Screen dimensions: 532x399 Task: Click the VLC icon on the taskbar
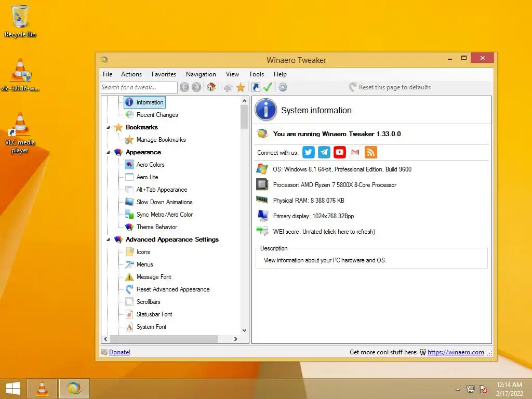(x=42, y=389)
